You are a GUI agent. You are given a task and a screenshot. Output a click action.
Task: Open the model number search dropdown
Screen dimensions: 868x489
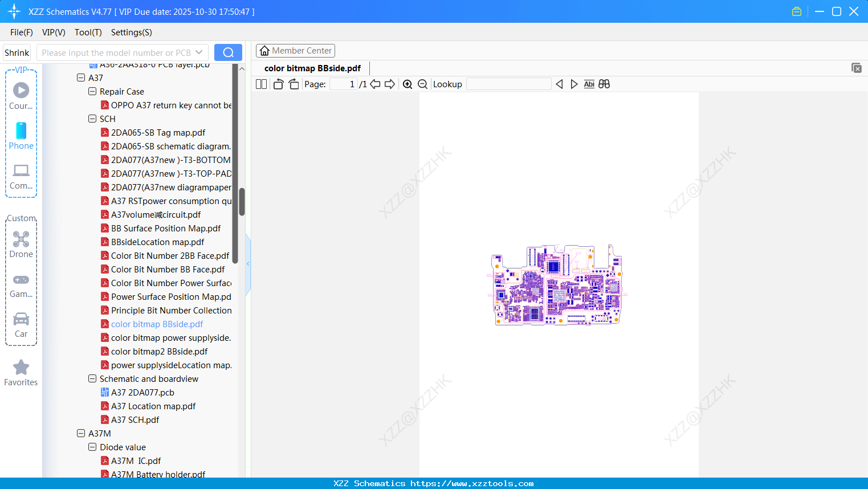pos(199,52)
